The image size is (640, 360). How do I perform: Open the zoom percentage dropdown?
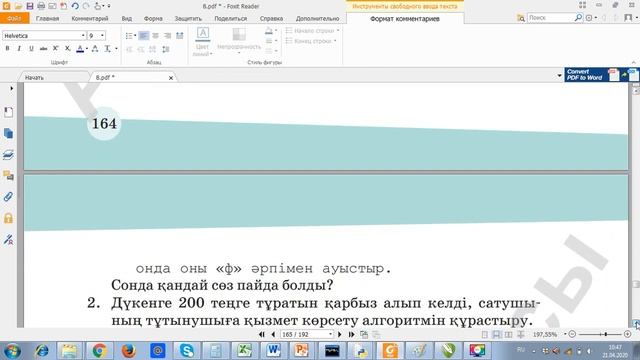pyautogui.click(x=565, y=334)
